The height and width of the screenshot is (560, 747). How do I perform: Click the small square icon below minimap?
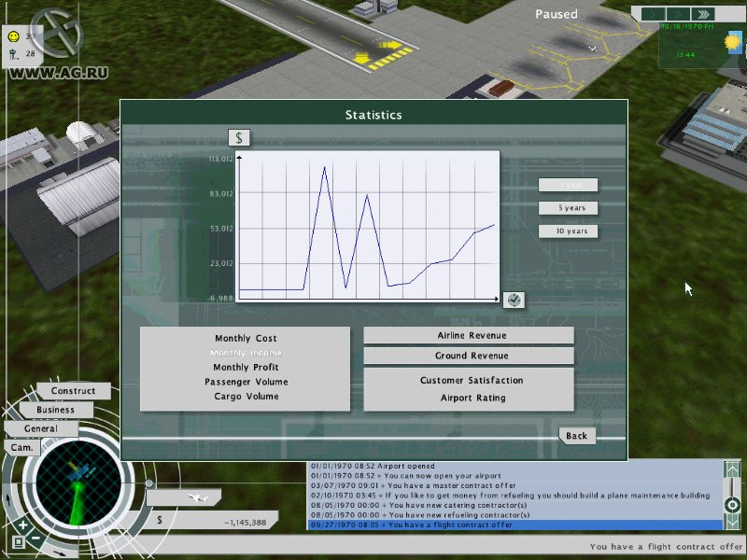tap(19, 542)
